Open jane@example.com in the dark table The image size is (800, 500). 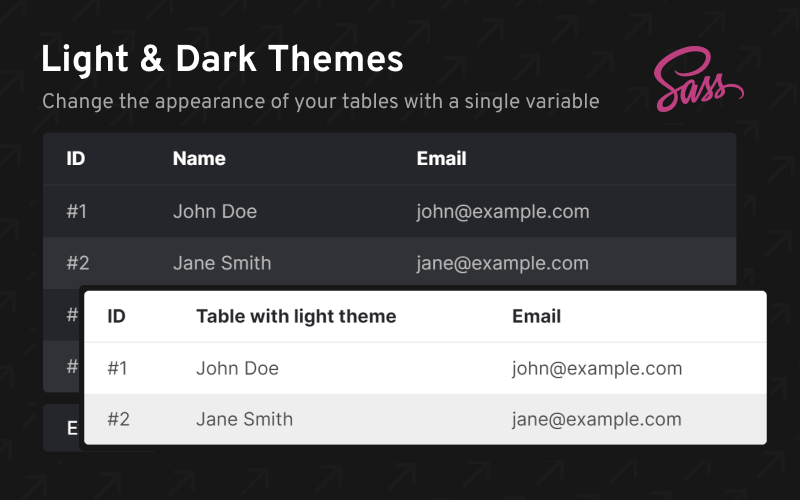click(503, 263)
